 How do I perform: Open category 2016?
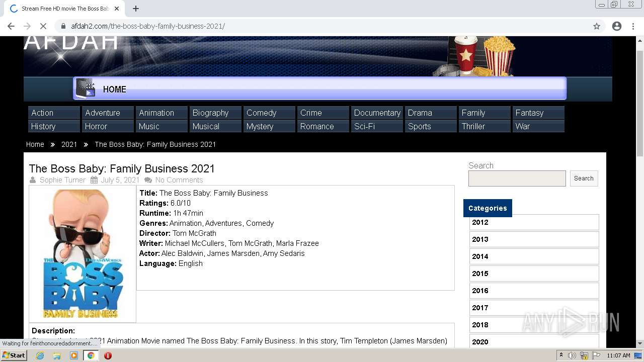coord(534,291)
